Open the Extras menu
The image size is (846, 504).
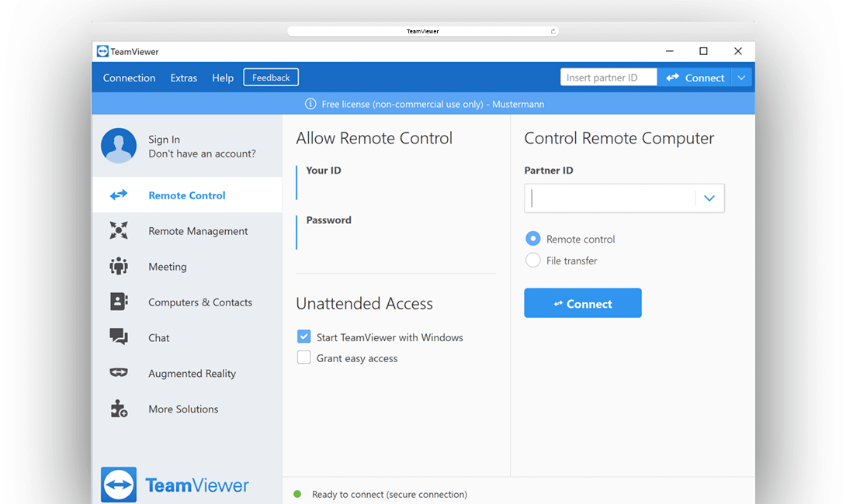click(183, 78)
